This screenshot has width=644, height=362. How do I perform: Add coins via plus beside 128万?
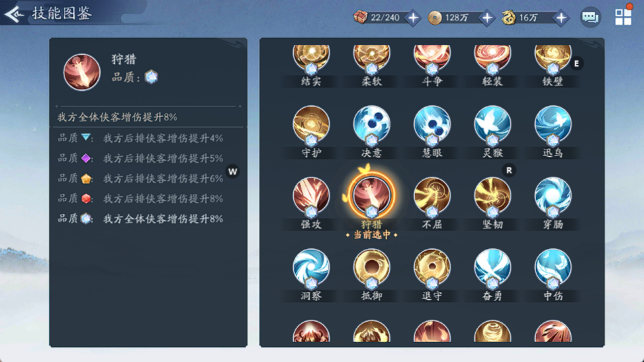[x=487, y=17]
